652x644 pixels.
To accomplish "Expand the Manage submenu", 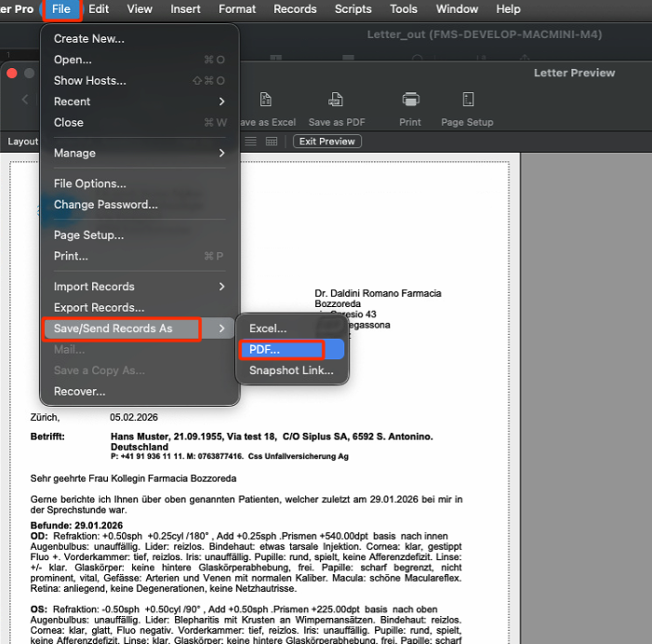I will [140, 154].
